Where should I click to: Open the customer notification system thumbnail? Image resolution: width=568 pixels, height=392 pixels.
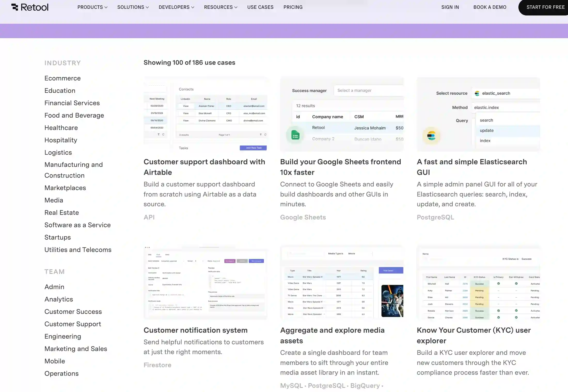click(x=206, y=282)
